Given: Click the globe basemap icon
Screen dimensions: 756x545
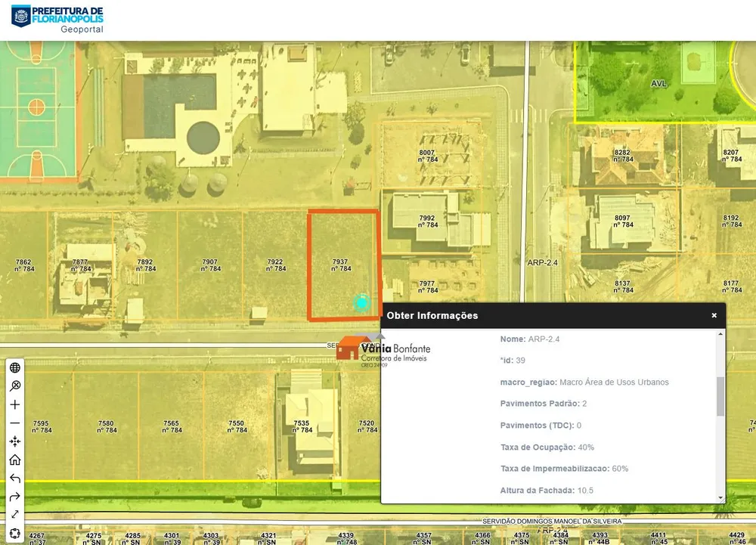Looking at the screenshot, I should [x=15, y=367].
